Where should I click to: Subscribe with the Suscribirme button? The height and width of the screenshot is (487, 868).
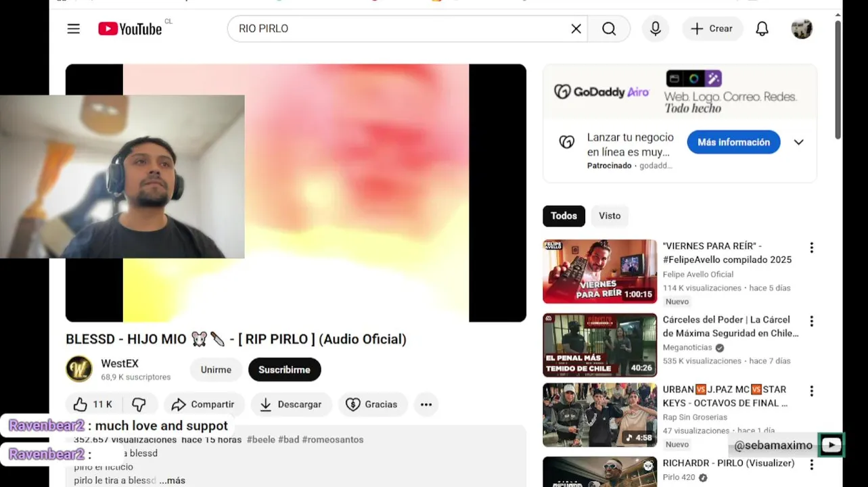tap(284, 369)
